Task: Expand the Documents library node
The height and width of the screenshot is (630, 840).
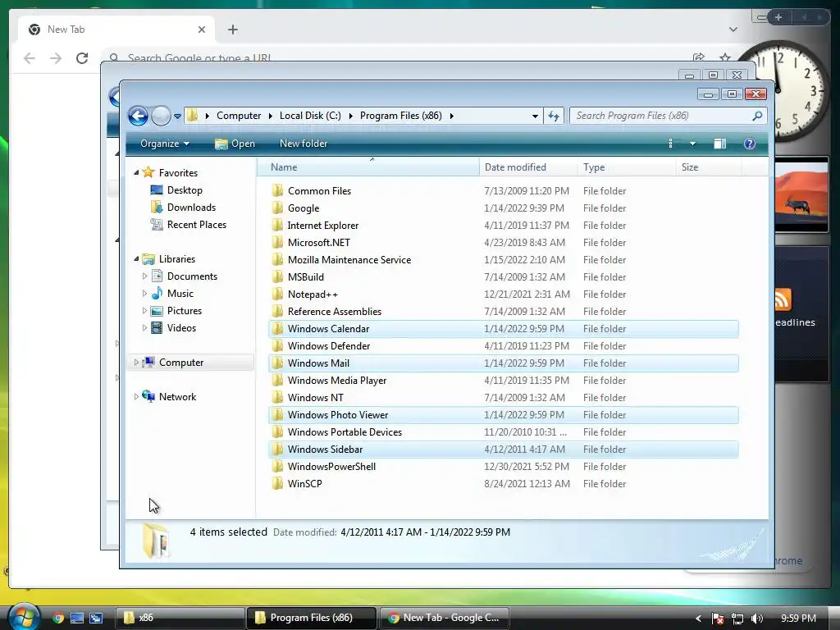Action: tap(144, 276)
